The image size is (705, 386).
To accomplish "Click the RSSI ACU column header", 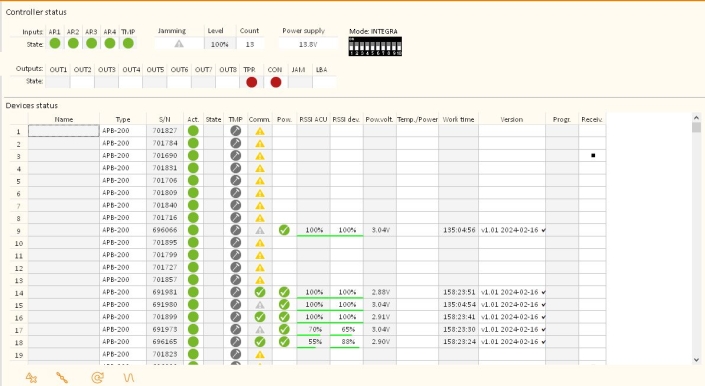I will (x=313, y=119).
